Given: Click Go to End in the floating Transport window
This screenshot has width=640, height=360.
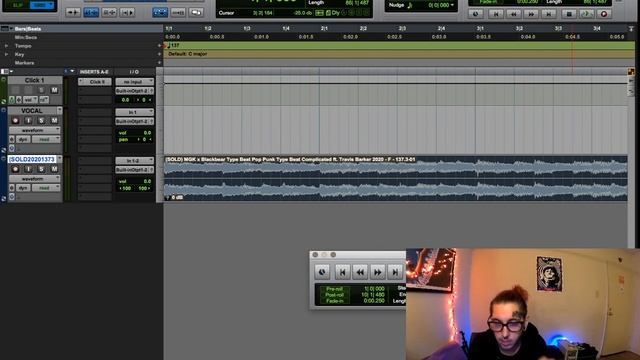Looking at the screenshot, I should [395, 272].
